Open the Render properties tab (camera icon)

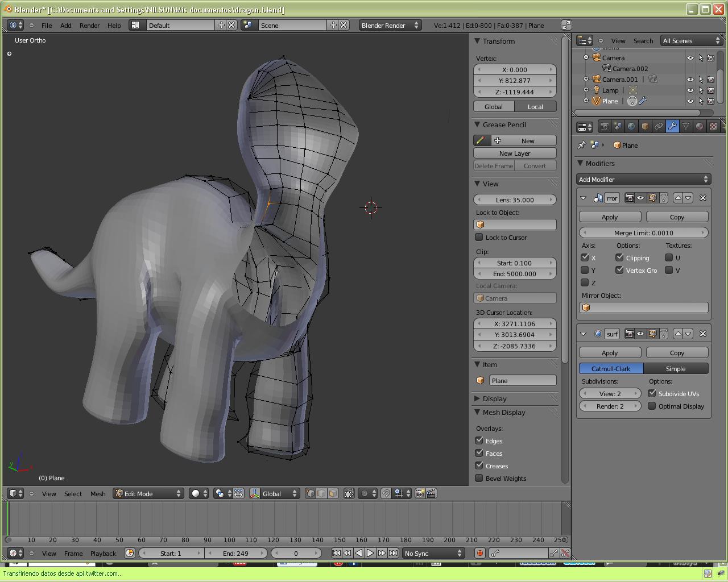coord(604,126)
